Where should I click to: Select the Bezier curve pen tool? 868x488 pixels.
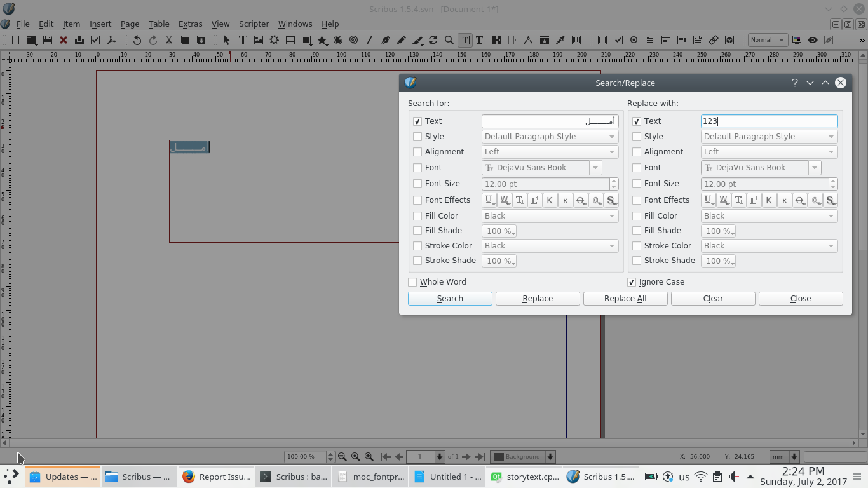(385, 40)
